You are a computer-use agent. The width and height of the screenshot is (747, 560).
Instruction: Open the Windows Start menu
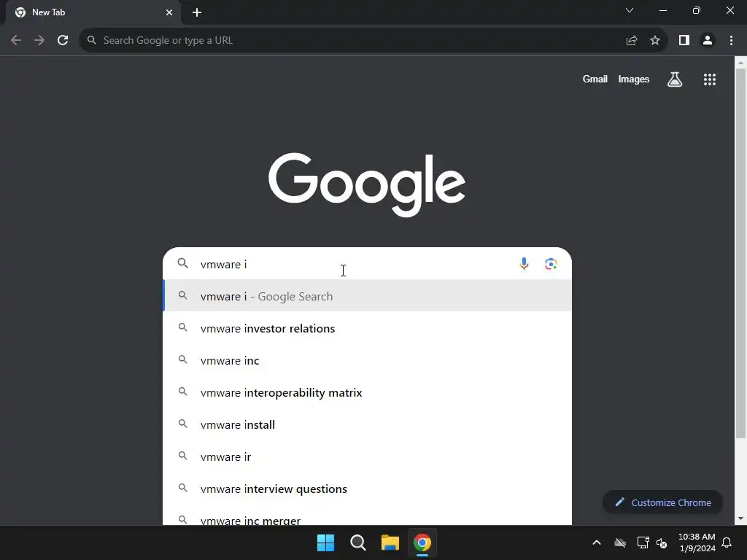tap(326, 542)
